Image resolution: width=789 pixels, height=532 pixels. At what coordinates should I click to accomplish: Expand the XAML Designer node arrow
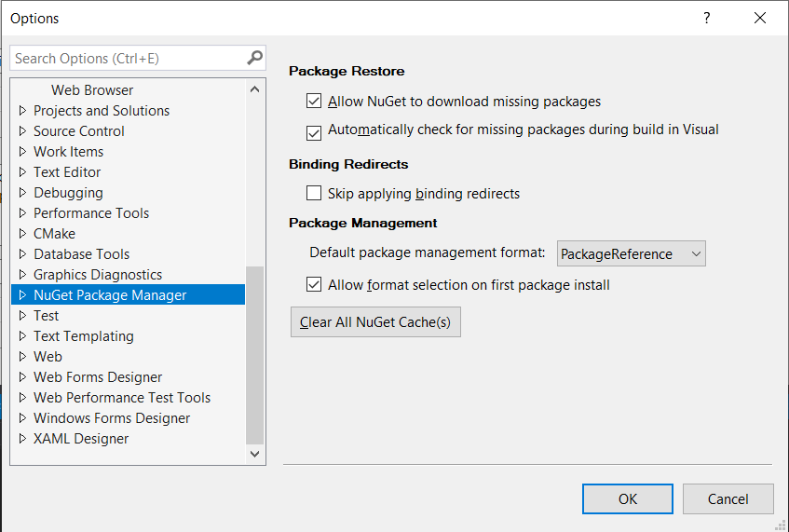coord(22,439)
